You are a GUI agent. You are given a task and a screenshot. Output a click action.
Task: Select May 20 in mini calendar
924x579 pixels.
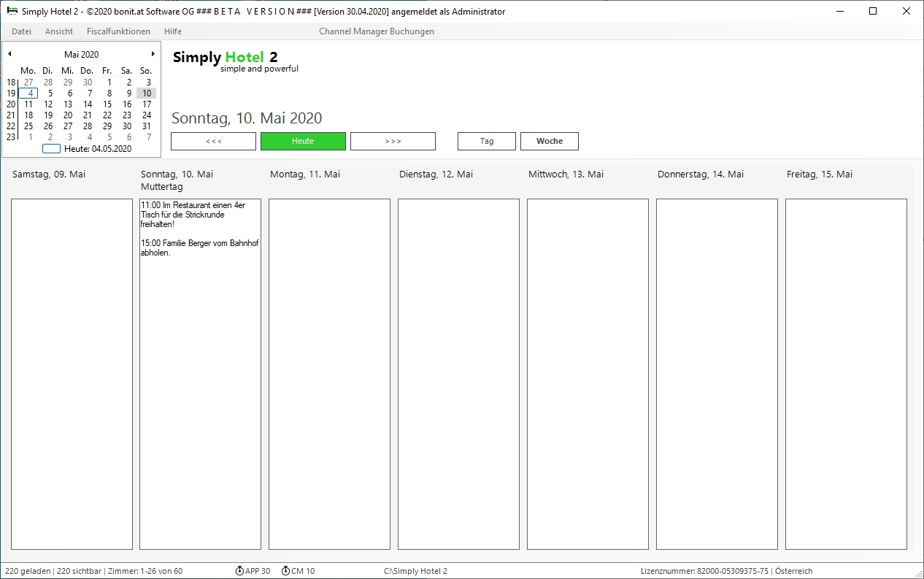(68, 115)
